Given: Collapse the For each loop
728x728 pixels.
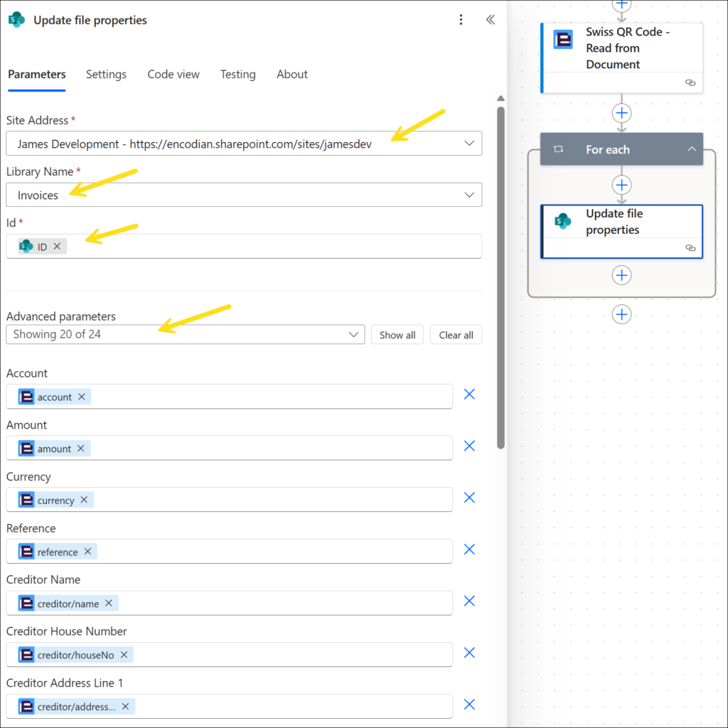Looking at the screenshot, I should pyautogui.click(x=691, y=149).
